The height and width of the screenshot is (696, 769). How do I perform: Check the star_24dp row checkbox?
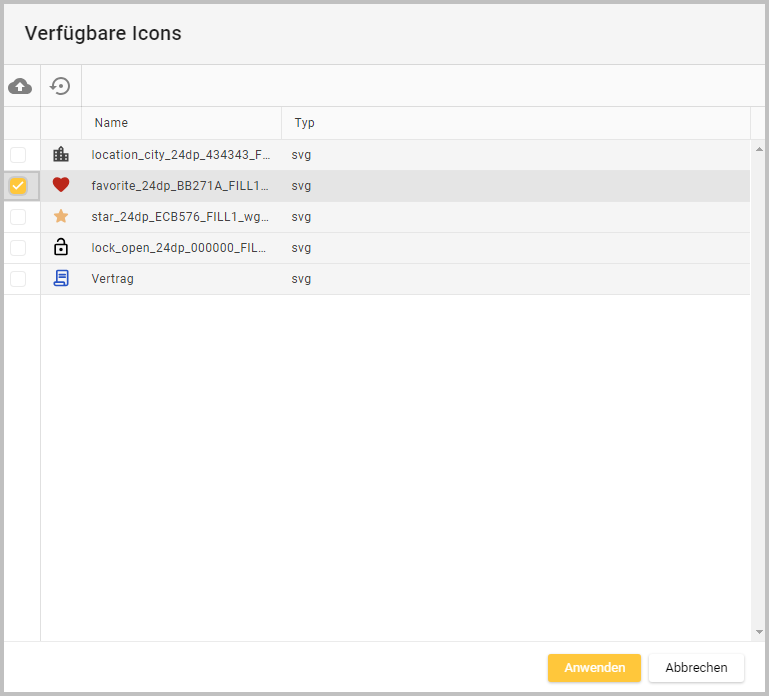click(x=18, y=217)
